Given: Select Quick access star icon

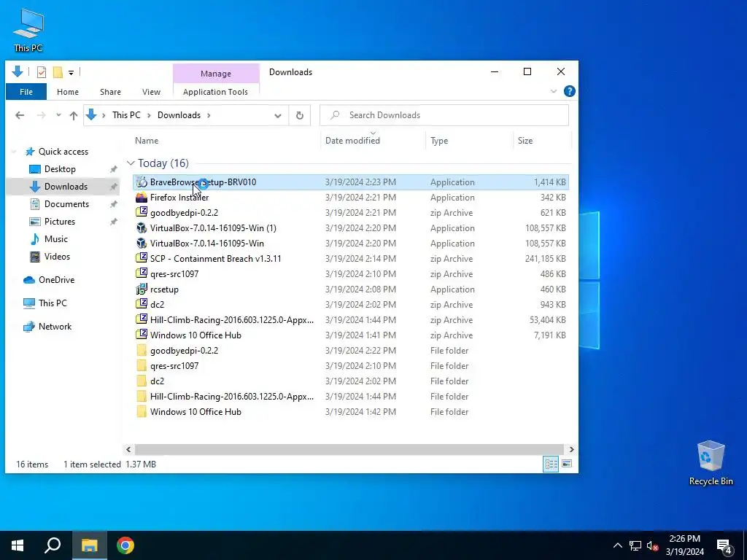Looking at the screenshot, I should pos(30,152).
